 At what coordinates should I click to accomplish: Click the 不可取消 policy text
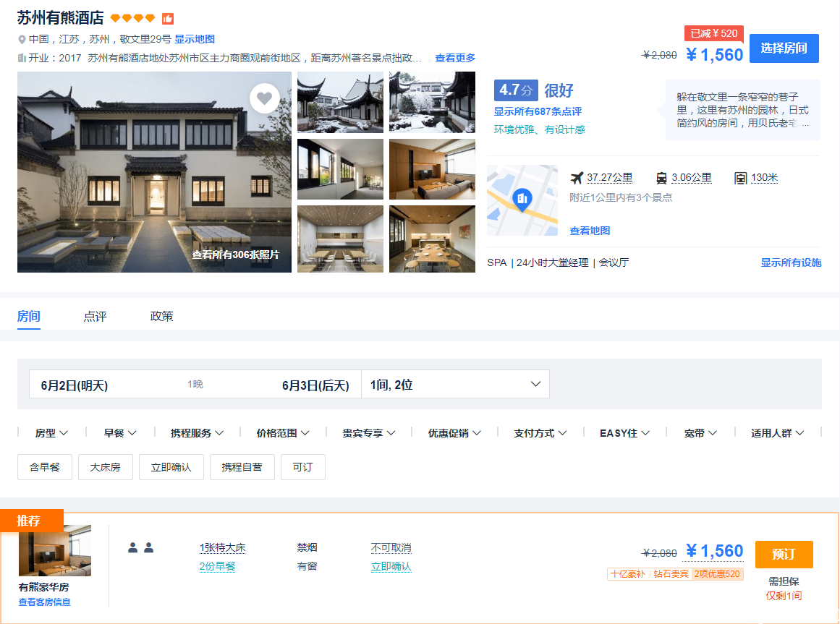[391, 547]
